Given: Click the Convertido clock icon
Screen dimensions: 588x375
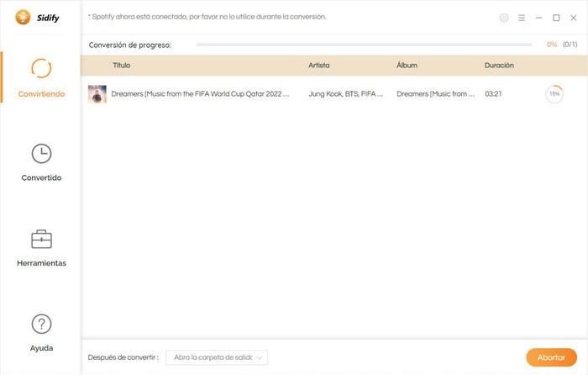Looking at the screenshot, I should [x=41, y=154].
